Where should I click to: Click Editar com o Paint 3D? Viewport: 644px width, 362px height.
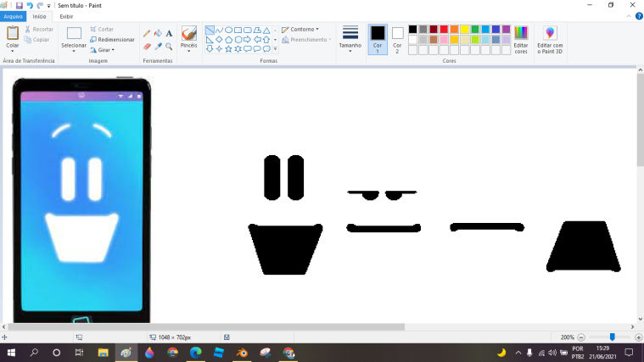[550, 39]
